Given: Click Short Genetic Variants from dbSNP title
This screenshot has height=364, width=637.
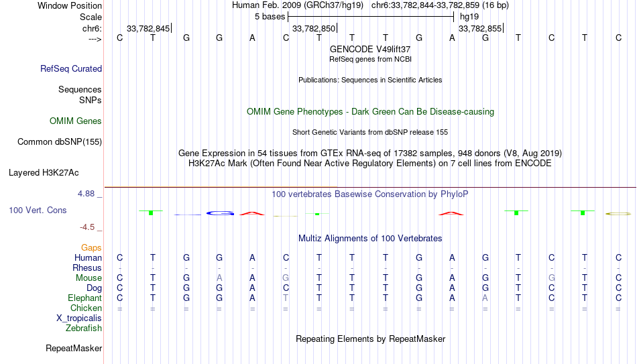Looking at the screenshot, I should click(370, 133).
